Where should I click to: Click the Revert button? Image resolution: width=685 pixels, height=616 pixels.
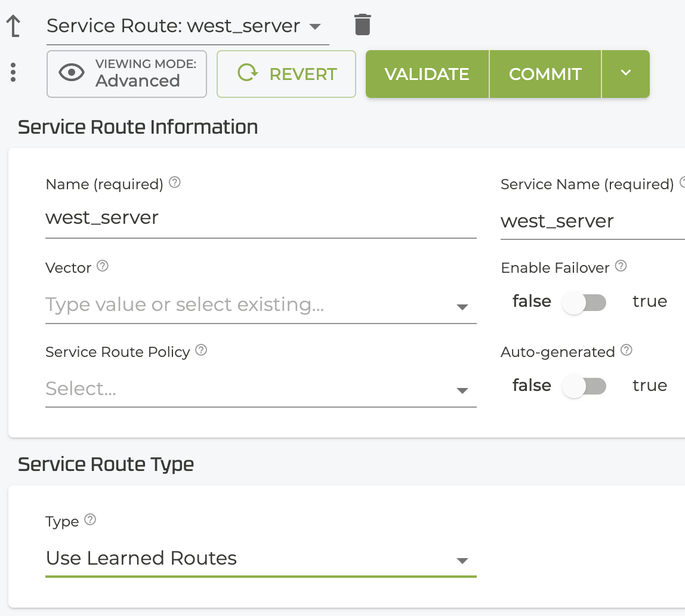coord(286,74)
